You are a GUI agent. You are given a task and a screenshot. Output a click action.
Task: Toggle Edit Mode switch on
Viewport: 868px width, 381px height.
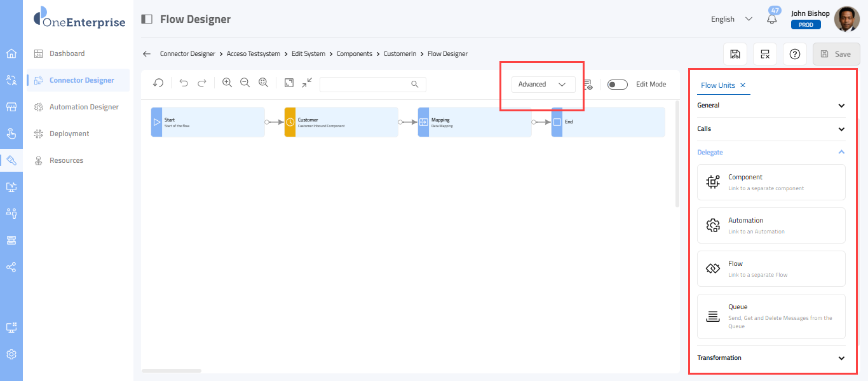(617, 85)
